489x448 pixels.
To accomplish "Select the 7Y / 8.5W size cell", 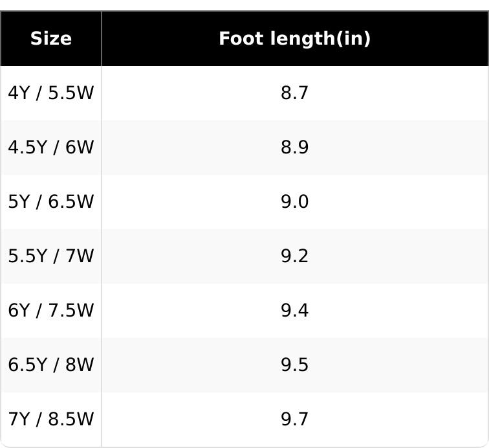I will tap(51, 420).
